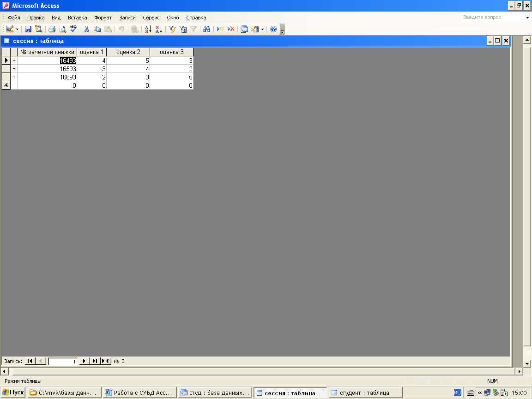This screenshot has width=532, height=399.
Task: Click the New Object AutoForm icon
Action: point(255,29)
